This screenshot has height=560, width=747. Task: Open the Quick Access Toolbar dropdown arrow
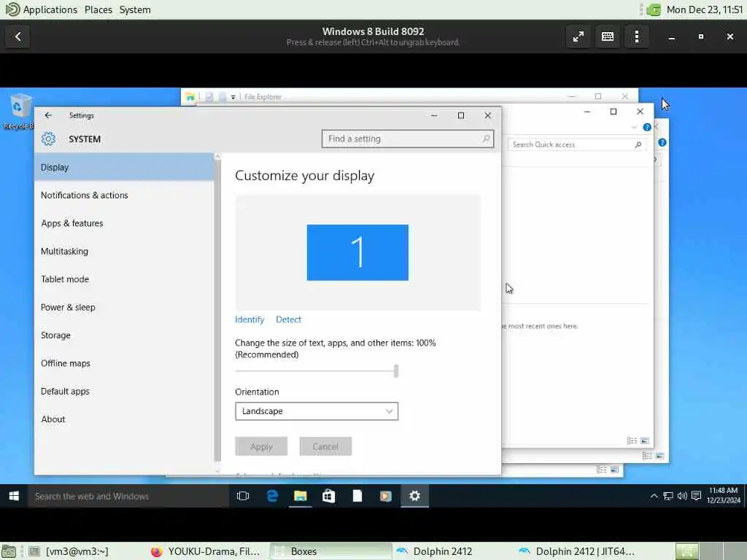point(233,97)
